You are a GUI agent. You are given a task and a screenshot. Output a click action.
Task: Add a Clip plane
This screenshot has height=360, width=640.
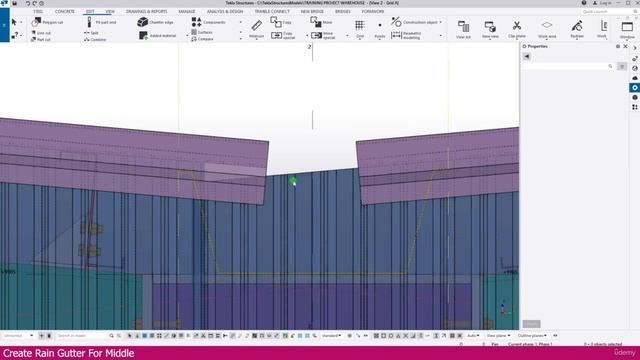click(x=517, y=29)
